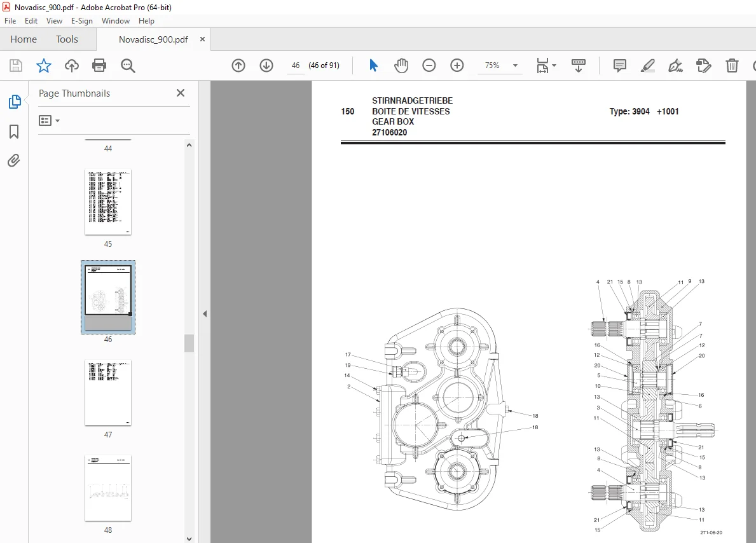This screenshot has width=756, height=543.
Task: Click the Type: 3904 +1001 text
Action: 643,111
